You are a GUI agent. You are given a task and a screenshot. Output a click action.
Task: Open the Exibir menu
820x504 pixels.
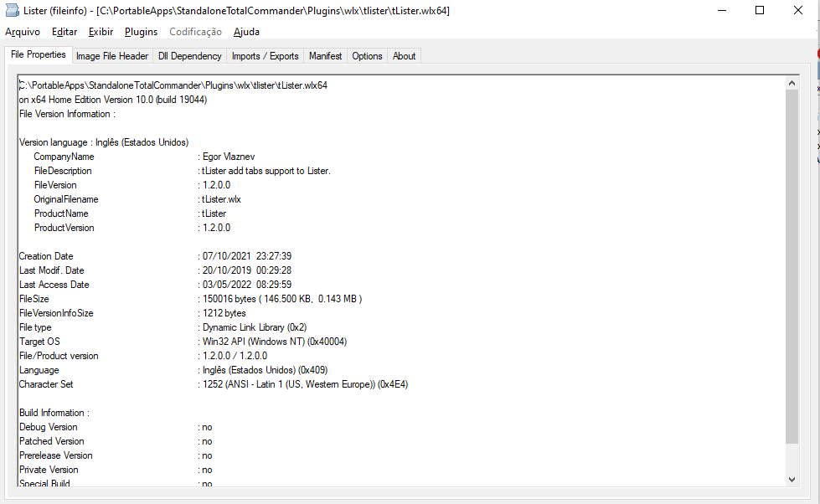101,31
